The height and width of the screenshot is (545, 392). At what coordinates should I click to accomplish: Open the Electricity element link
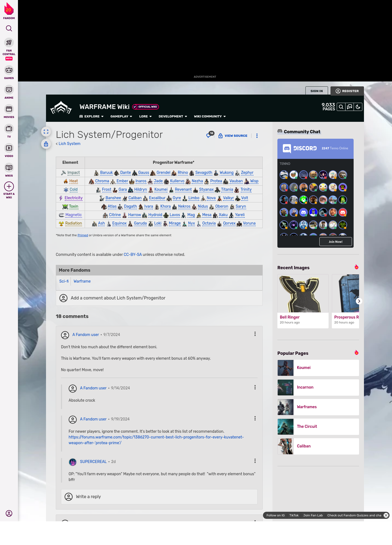(73, 198)
